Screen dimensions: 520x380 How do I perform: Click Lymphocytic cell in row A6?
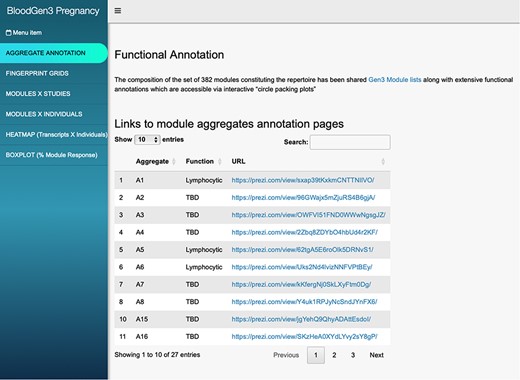(204, 267)
